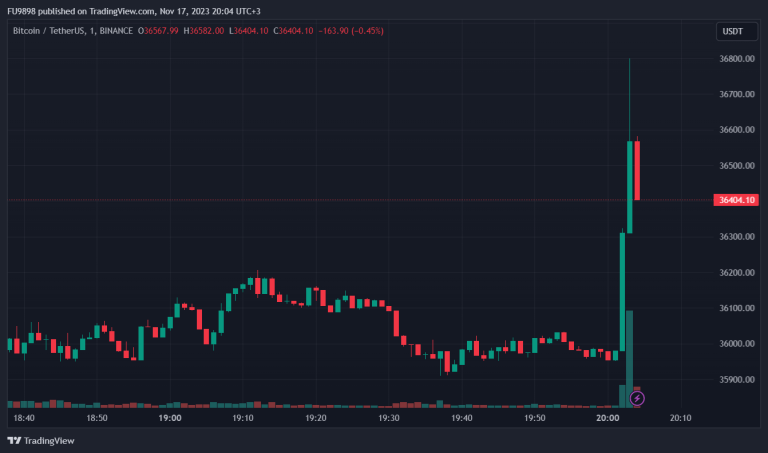Click the 19:00 label on time axis
The height and width of the screenshot is (453, 768).
point(169,418)
